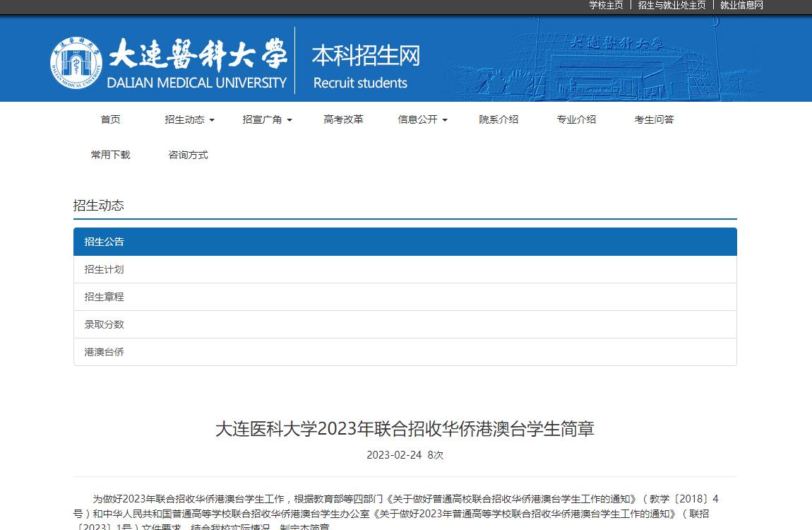The image size is (812, 530).
Task: Click the Recruit students subtitle text
Action: point(360,83)
